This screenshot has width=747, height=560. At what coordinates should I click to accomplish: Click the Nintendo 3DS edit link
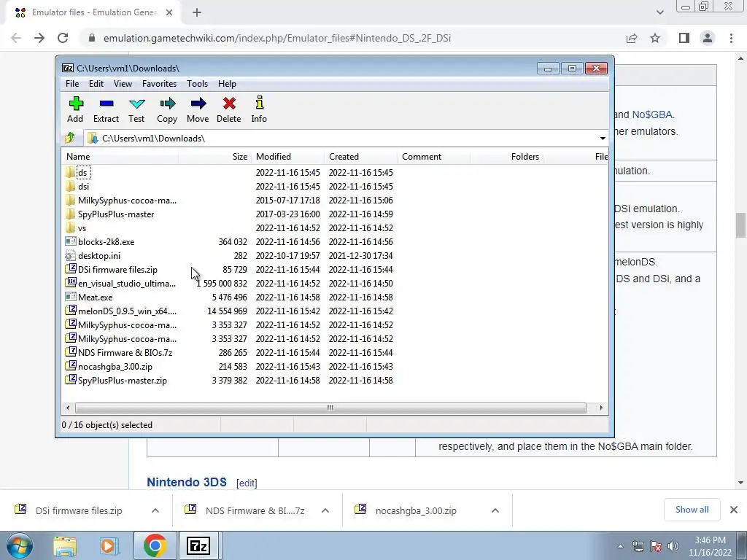(x=247, y=483)
